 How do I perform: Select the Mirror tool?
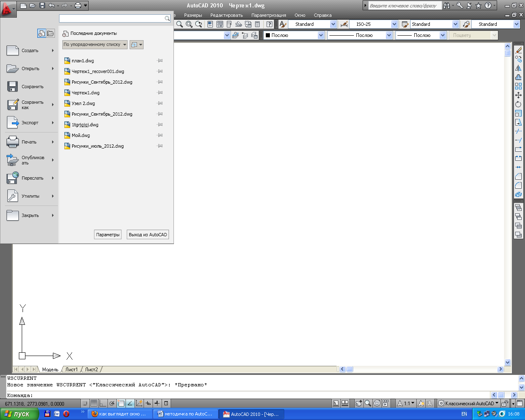[x=518, y=68]
